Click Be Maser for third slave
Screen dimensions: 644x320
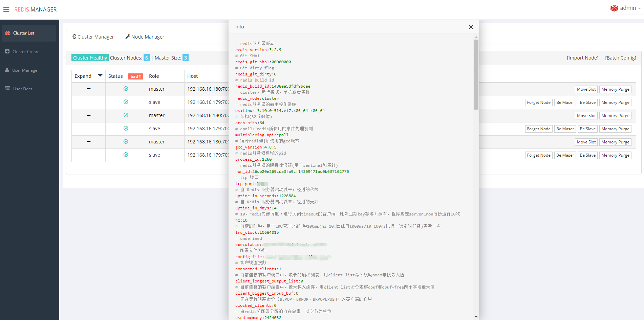[x=565, y=155]
